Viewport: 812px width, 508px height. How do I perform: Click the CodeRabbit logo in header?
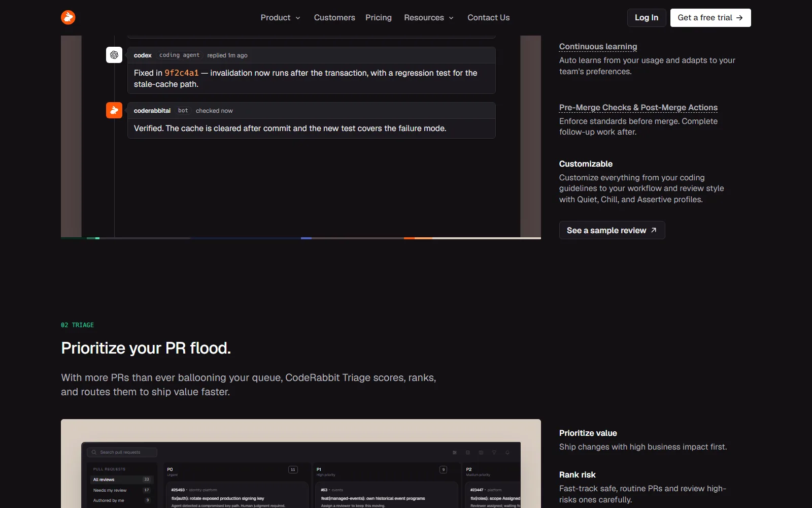68,17
